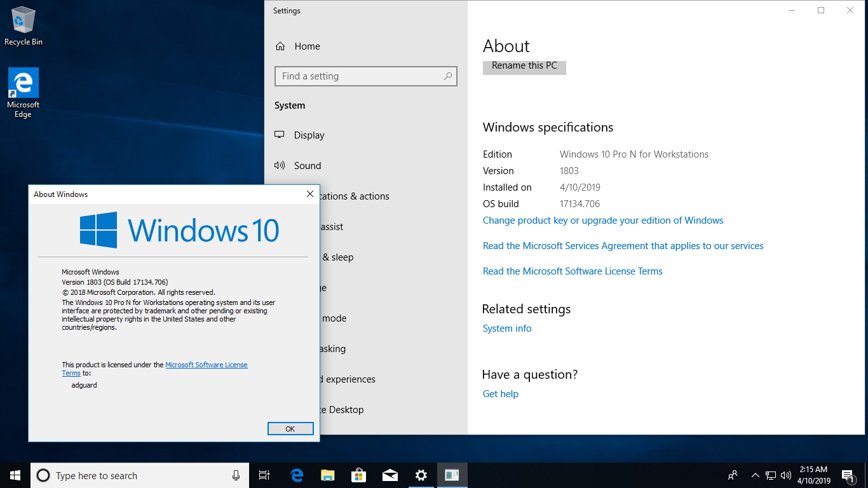Click the Settings search magnifier icon

click(448, 76)
